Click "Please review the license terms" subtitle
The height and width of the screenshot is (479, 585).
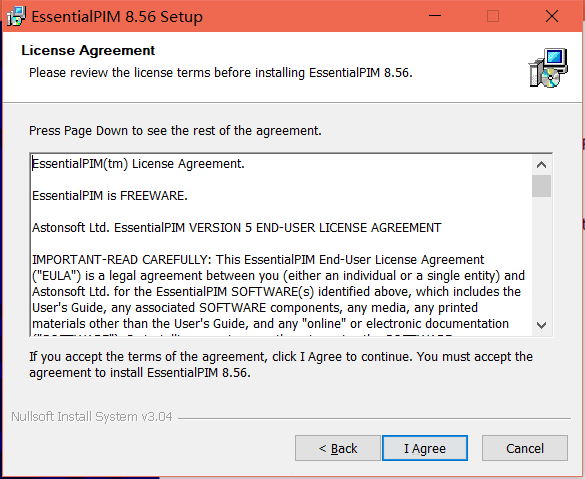[221, 72]
